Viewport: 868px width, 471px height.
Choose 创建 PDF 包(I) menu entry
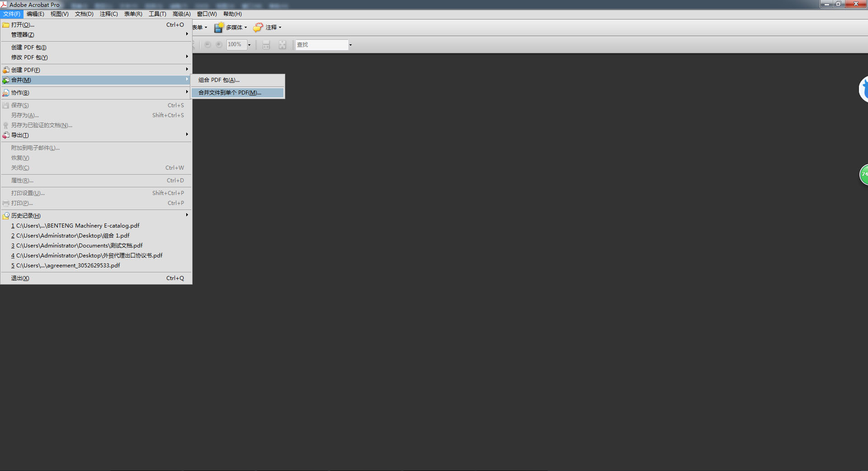(x=96, y=48)
